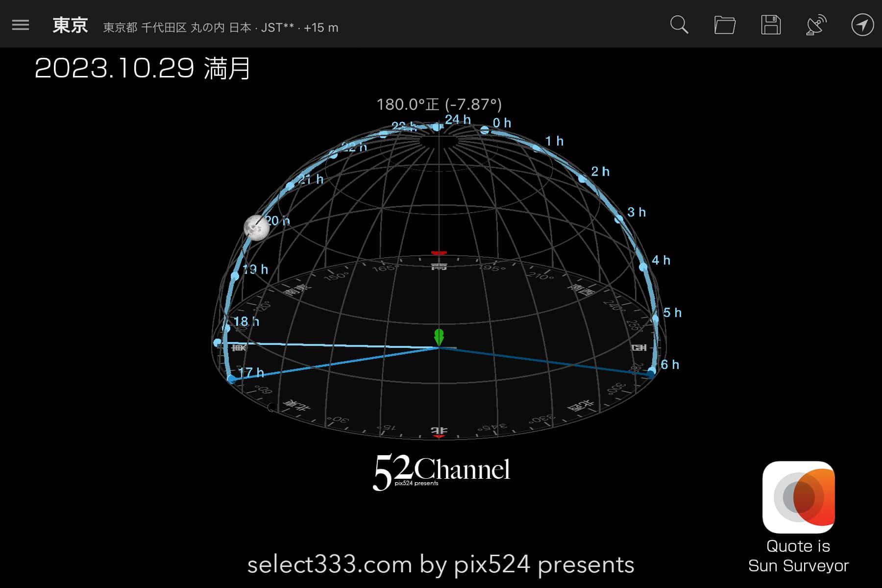882x588 pixels.
Task: Click the 210° compass degree label
Action: (x=540, y=275)
